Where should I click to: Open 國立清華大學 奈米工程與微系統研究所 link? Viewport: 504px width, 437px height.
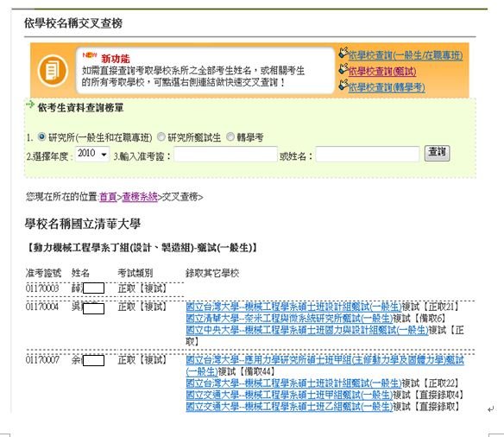point(289,319)
